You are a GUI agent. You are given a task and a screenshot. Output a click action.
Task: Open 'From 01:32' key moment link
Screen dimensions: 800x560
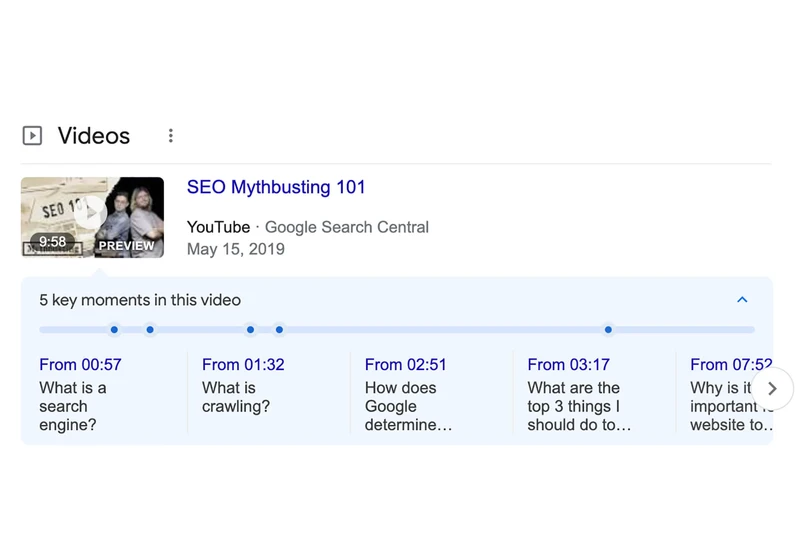pyautogui.click(x=243, y=365)
